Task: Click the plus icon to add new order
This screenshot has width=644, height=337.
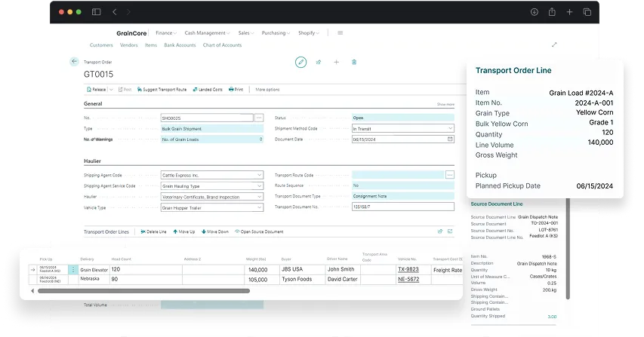Action: [x=336, y=62]
